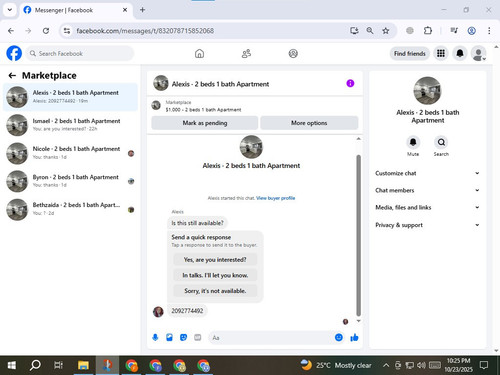Open Windows notification center
This screenshot has width=500, height=375.
pyautogui.click(x=484, y=365)
